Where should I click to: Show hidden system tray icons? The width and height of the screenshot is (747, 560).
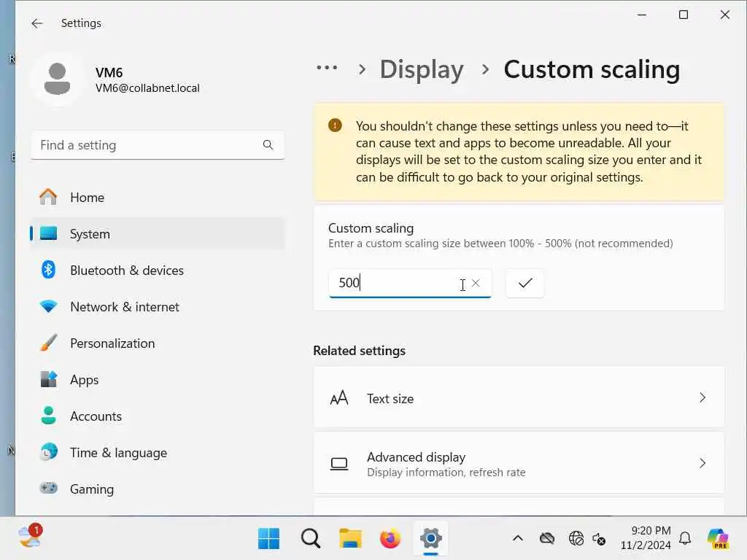coord(517,539)
